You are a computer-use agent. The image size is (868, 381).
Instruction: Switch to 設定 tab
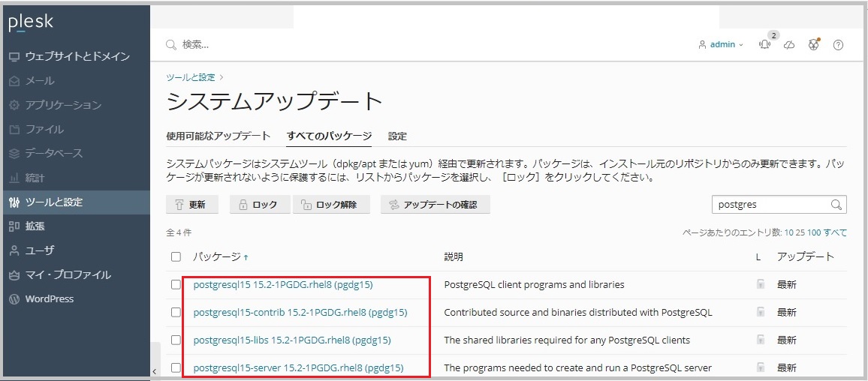click(397, 136)
